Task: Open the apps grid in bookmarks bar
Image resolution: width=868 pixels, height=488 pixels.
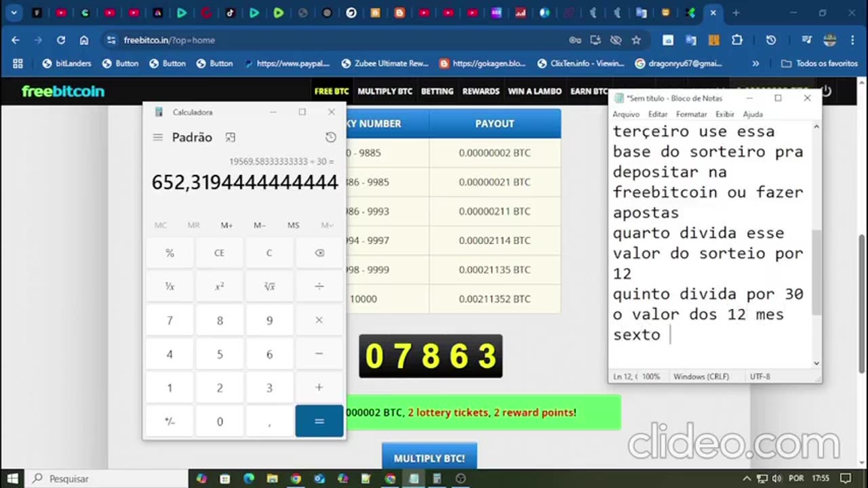Action: (18, 63)
